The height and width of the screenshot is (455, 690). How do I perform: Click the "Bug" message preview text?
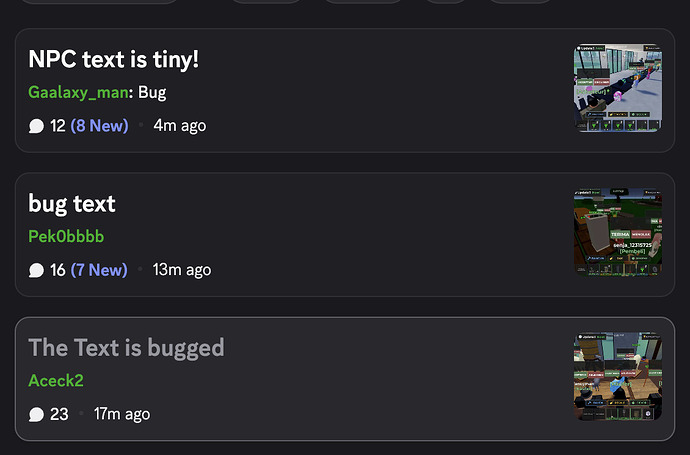click(x=152, y=92)
